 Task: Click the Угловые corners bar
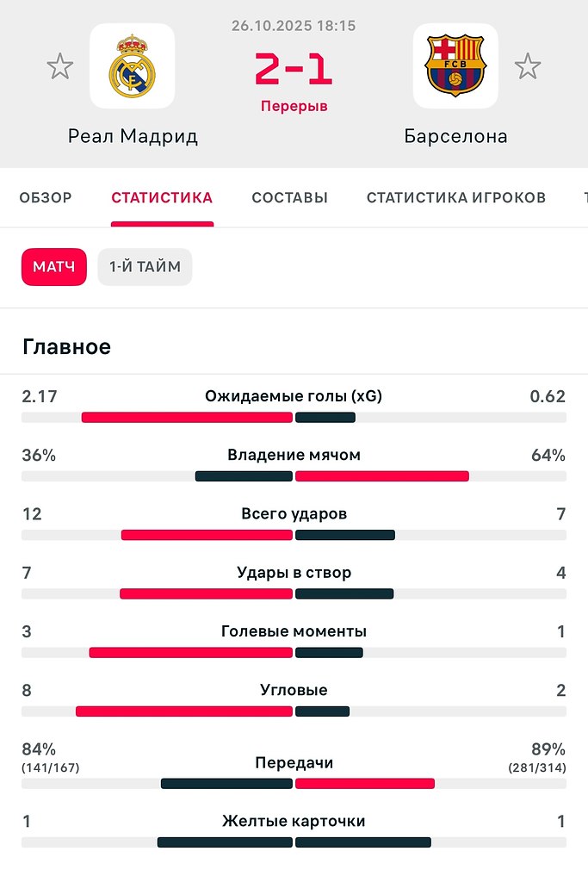click(x=294, y=711)
